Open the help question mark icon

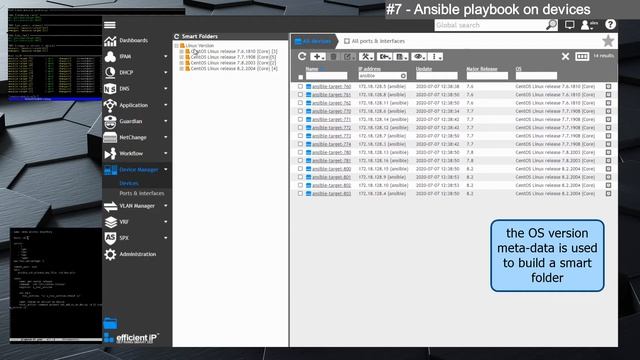tap(610, 24)
